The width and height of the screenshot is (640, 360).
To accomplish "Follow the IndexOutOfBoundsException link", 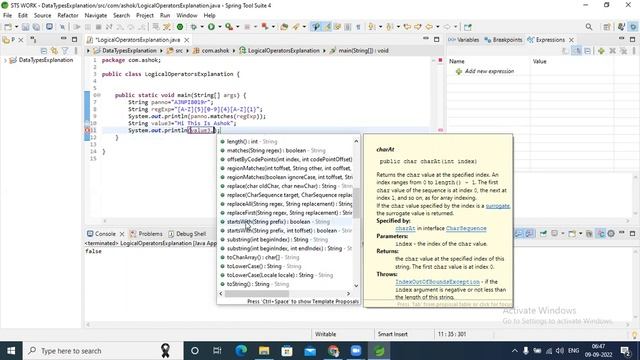I will click(437, 282).
